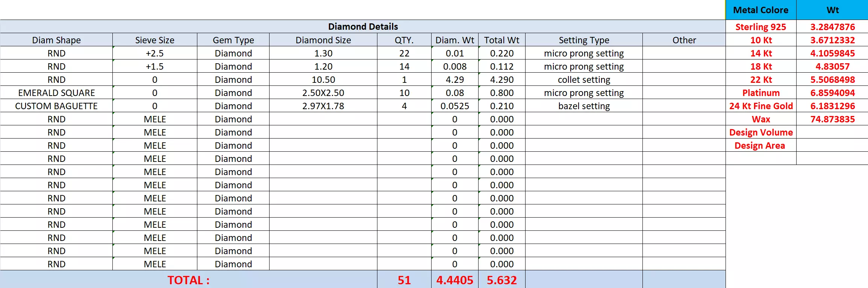Select micro prong setting in EMERALD SQUARE row

pos(584,93)
